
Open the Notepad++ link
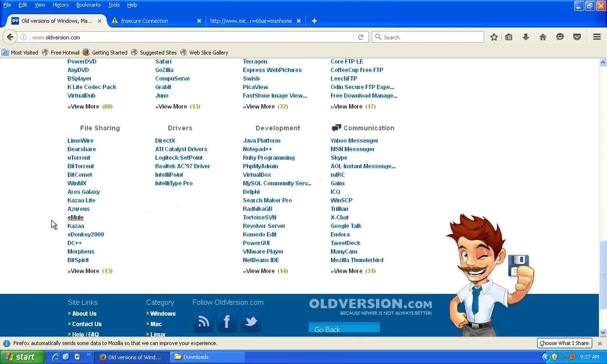tap(258, 149)
